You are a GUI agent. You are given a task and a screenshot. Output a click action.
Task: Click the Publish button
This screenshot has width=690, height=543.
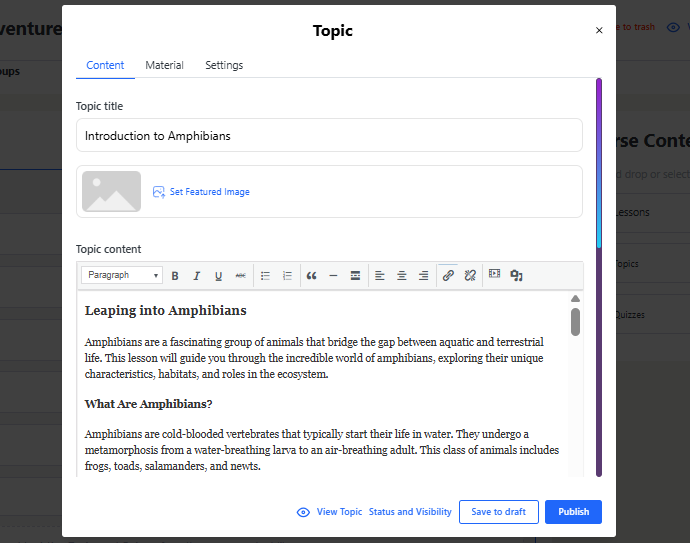pyautogui.click(x=573, y=512)
